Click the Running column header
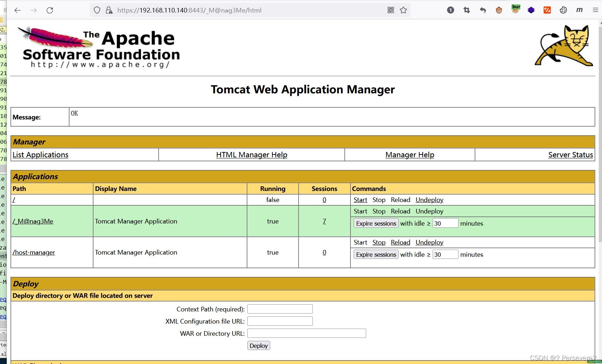 (273, 189)
